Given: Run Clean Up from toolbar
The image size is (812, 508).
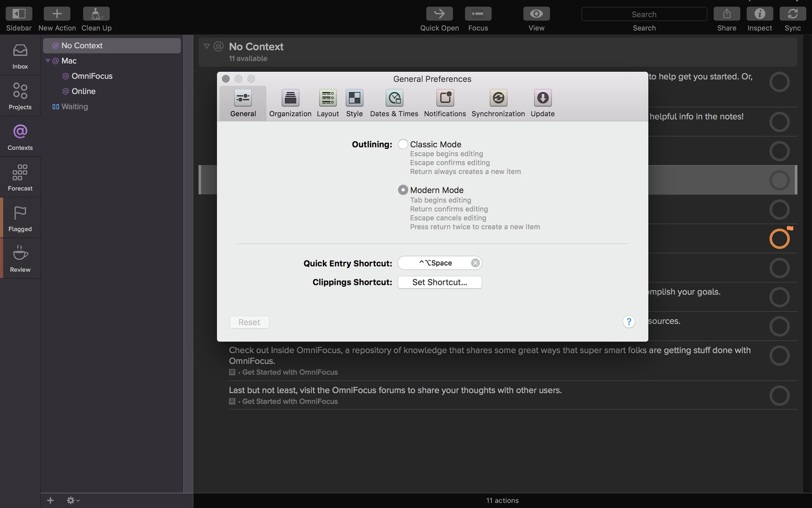Looking at the screenshot, I should pyautogui.click(x=96, y=14).
